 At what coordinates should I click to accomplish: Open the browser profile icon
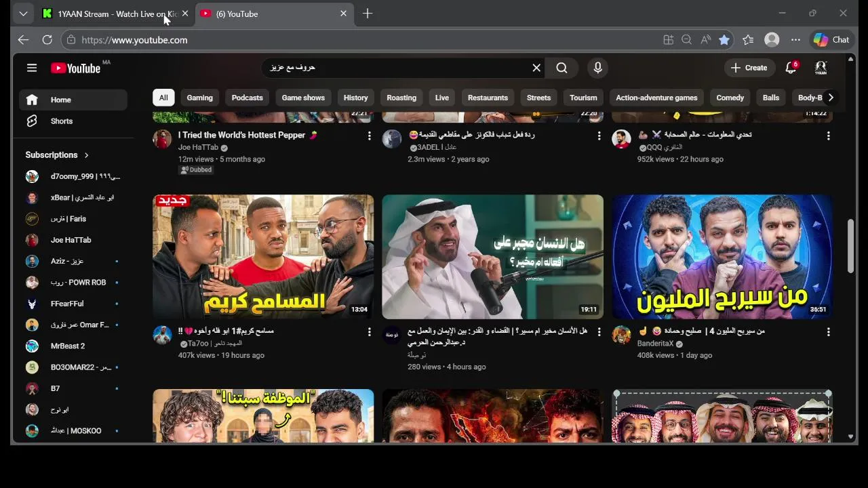pos(772,40)
